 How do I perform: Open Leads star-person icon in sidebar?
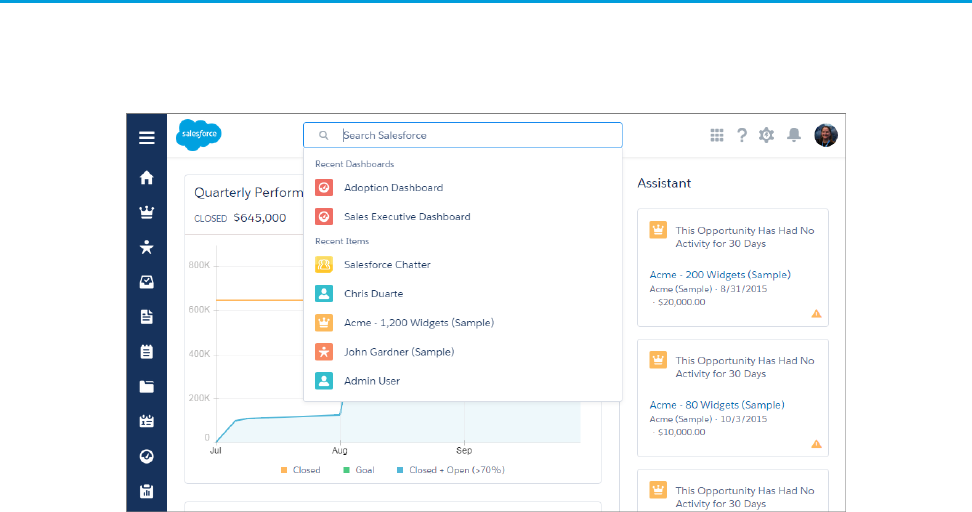pos(147,247)
